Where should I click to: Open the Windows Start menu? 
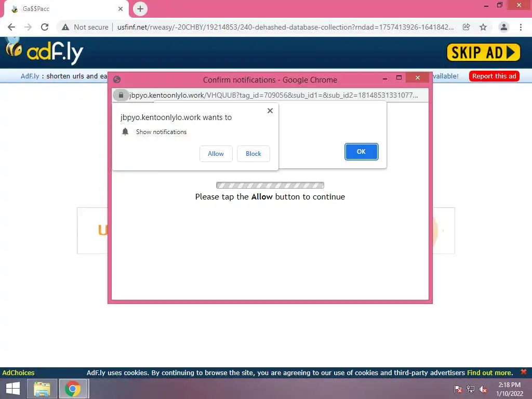click(x=13, y=389)
